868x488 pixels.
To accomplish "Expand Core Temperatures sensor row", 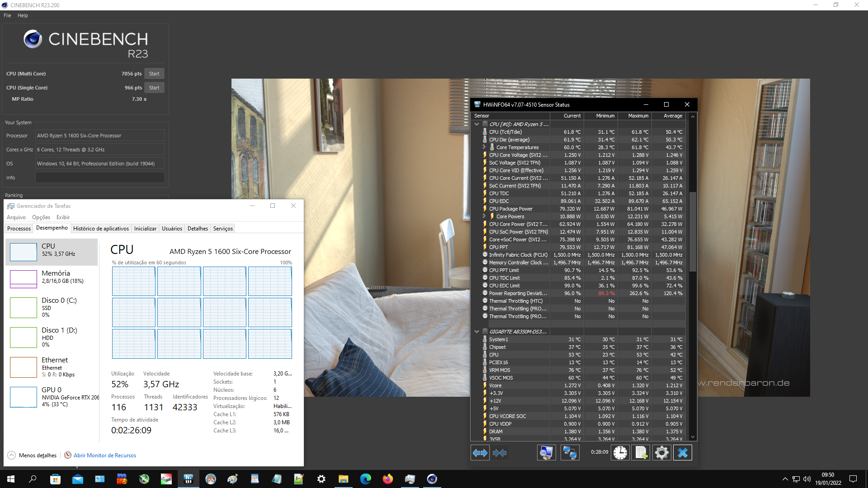I will click(x=484, y=147).
